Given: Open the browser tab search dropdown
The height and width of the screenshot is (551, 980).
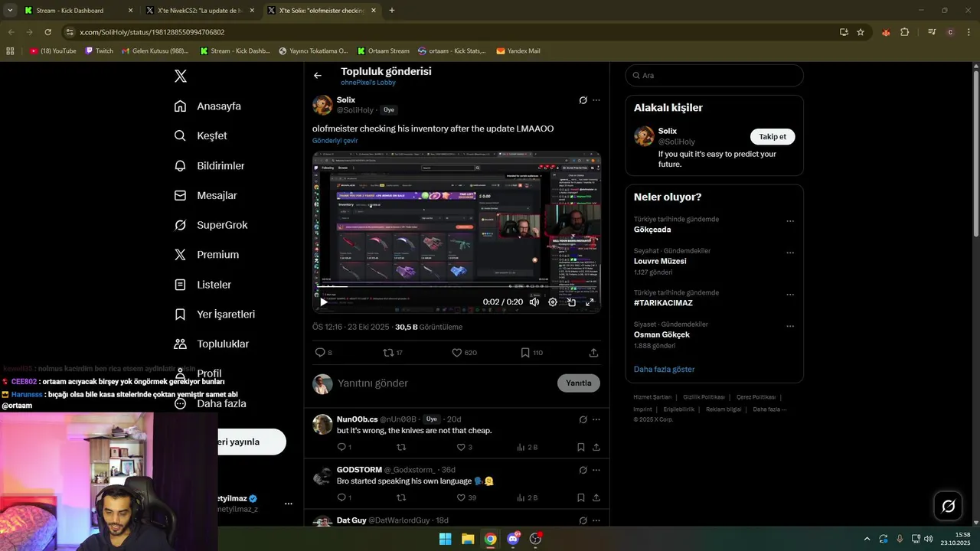Looking at the screenshot, I should point(10,11).
